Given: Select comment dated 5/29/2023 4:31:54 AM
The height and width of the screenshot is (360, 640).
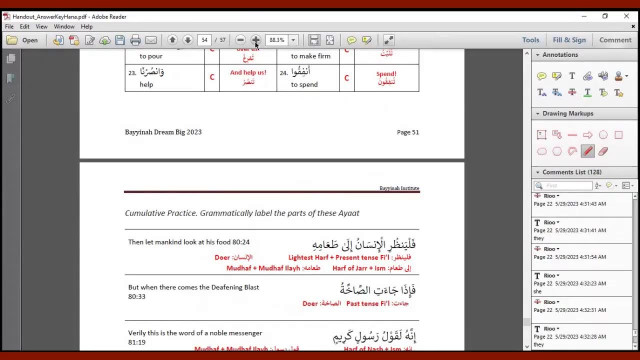Looking at the screenshot, I should (x=583, y=257).
